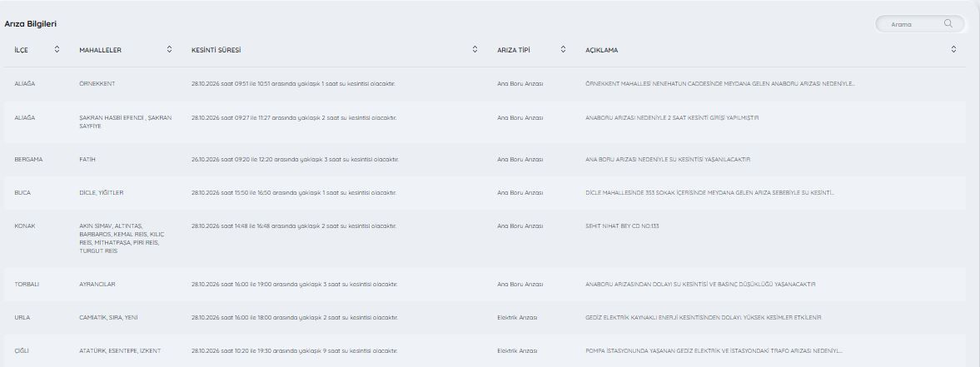The width and height of the screenshot is (980, 367).
Task: Click the İLÇE column header
Action: click(21, 50)
